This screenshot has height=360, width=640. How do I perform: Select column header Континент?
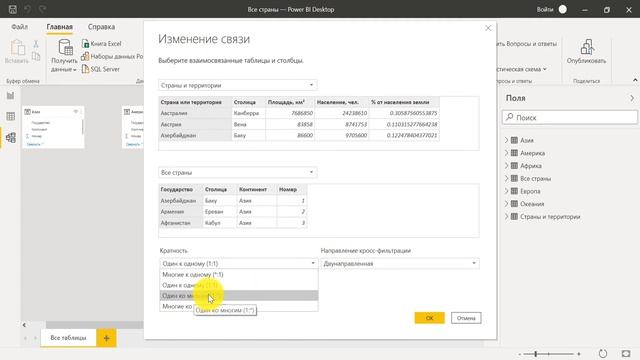click(x=257, y=189)
